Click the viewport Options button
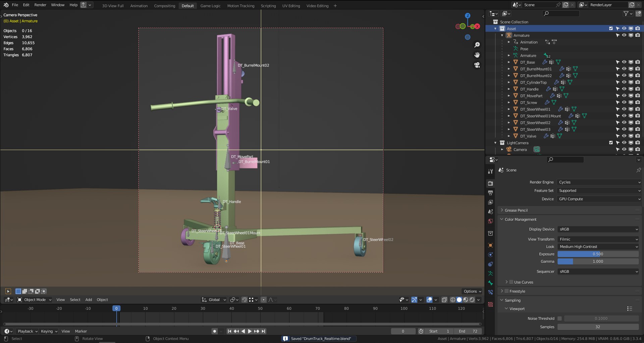The height and width of the screenshot is (343, 644). [x=472, y=291]
